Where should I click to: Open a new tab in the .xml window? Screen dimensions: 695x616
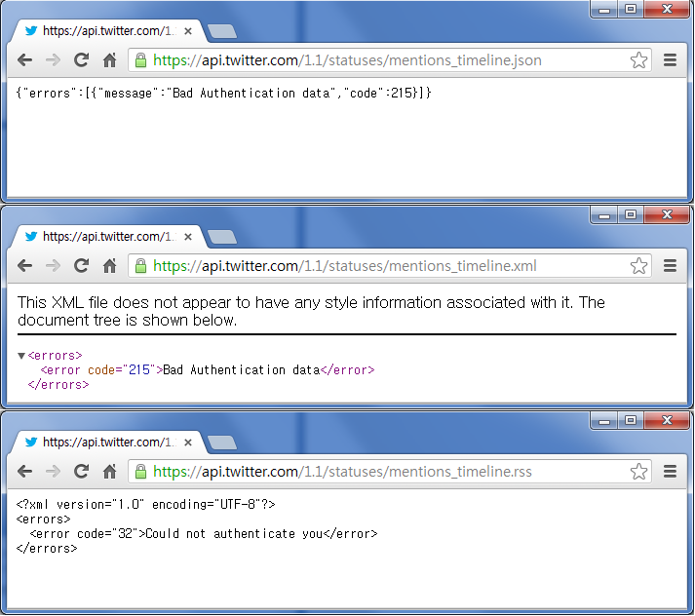(221, 237)
